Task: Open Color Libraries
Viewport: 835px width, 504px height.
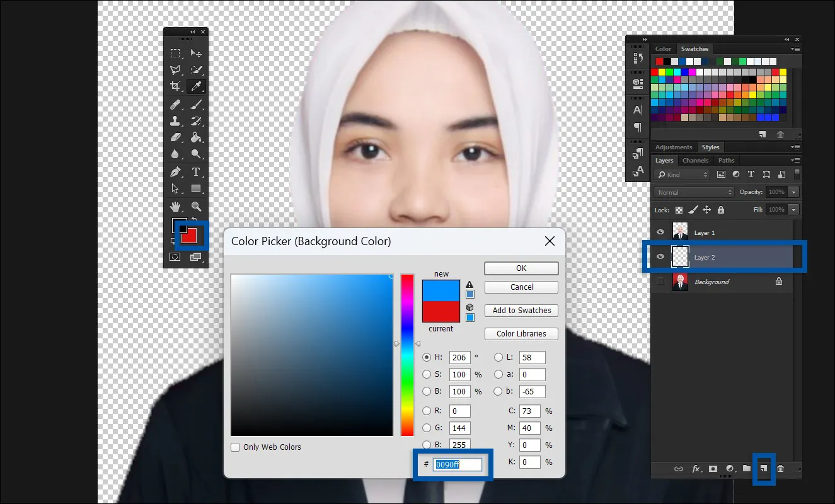Action: click(521, 333)
